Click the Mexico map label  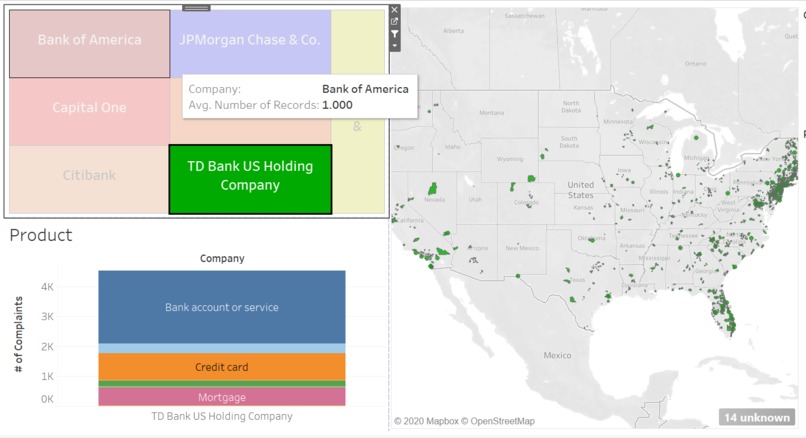pyautogui.click(x=557, y=355)
